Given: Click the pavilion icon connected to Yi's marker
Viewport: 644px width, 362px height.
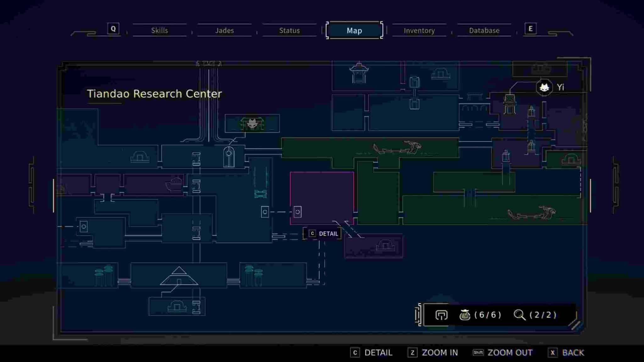Looking at the screenshot, I should click(509, 104).
